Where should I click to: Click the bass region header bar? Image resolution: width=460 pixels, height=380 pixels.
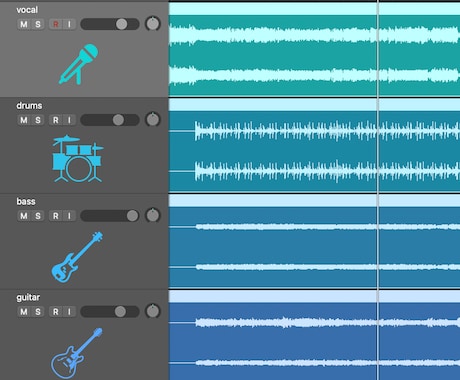[x=315, y=201]
